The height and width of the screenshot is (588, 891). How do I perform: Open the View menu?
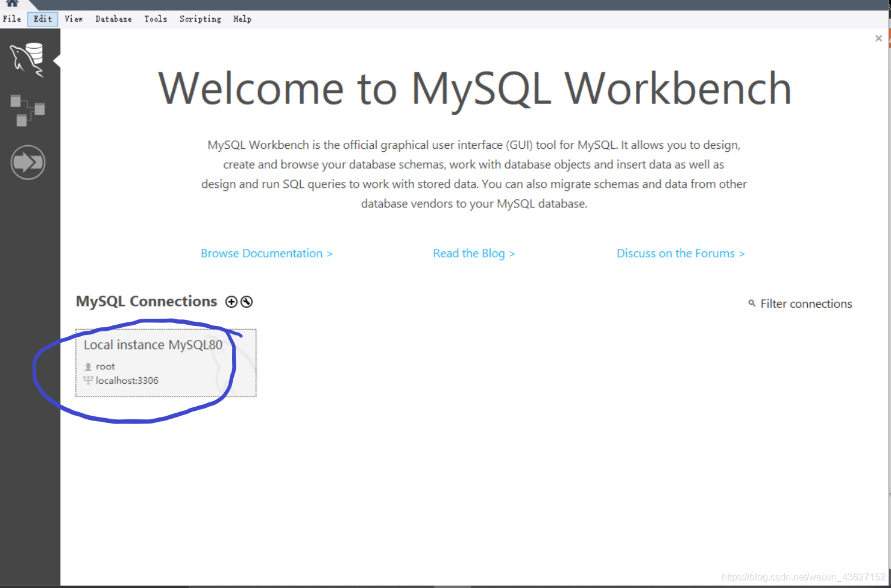[74, 19]
